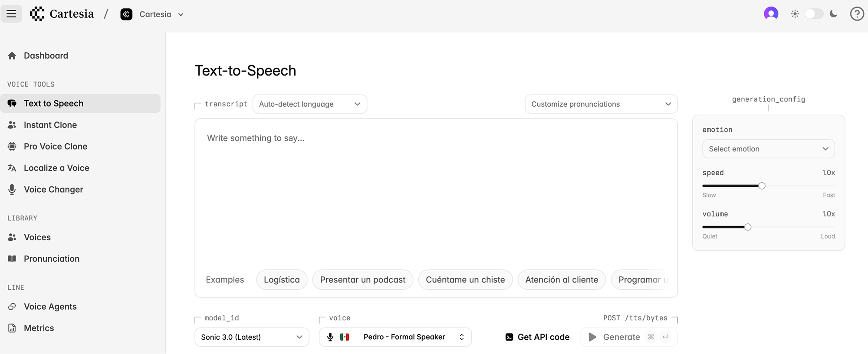This screenshot has height=354, width=868.
Task: Click the Text to Speech chat icon
Action: point(12,103)
